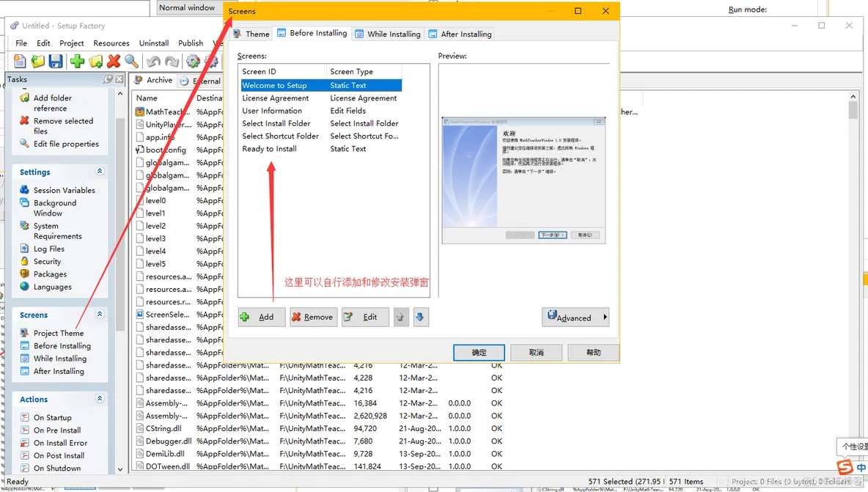Image resolution: width=868 pixels, height=492 pixels.
Task: Collapse the Screens section chevron
Action: [x=100, y=314]
